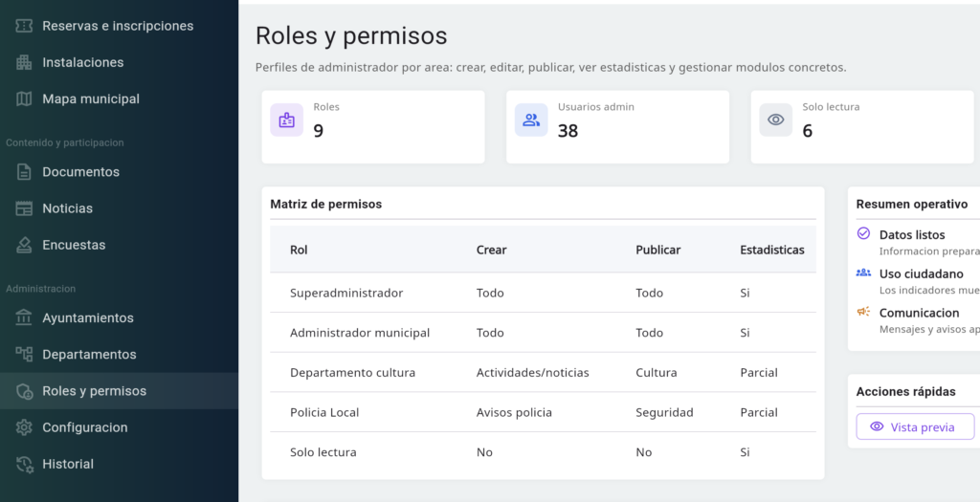This screenshot has height=502, width=980.
Task: Click the Noticias newspaper icon
Action: (24, 208)
